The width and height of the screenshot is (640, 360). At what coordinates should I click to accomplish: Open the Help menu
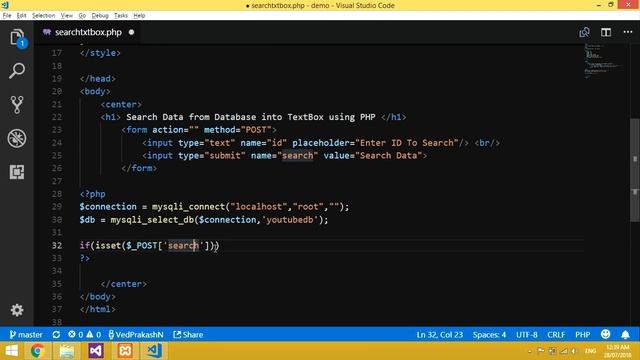[139, 16]
